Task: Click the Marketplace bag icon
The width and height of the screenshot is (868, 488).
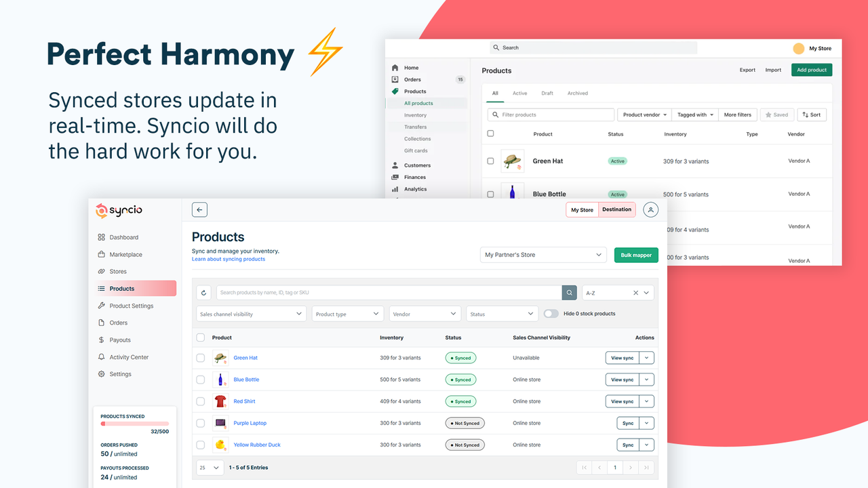Action: 102,255
